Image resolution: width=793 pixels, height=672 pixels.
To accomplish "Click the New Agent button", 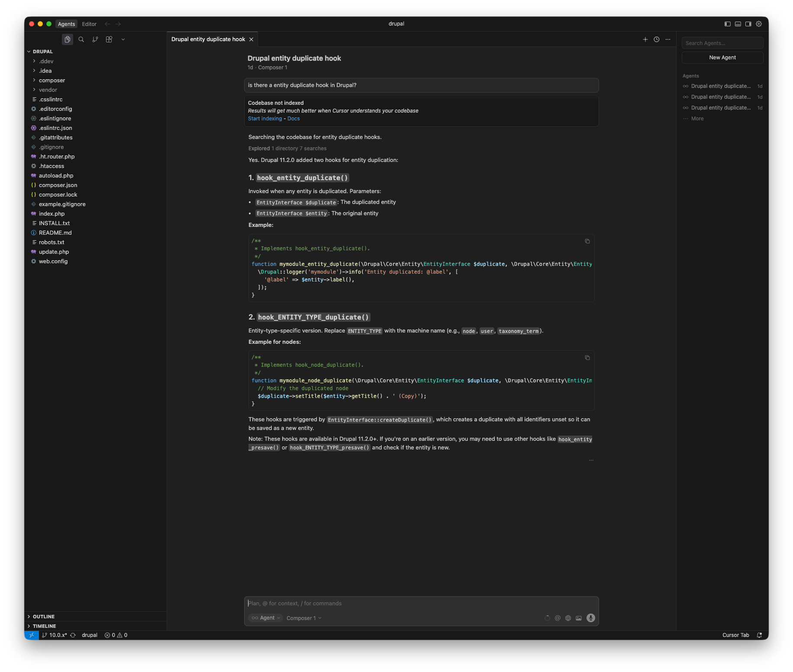I will click(722, 58).
